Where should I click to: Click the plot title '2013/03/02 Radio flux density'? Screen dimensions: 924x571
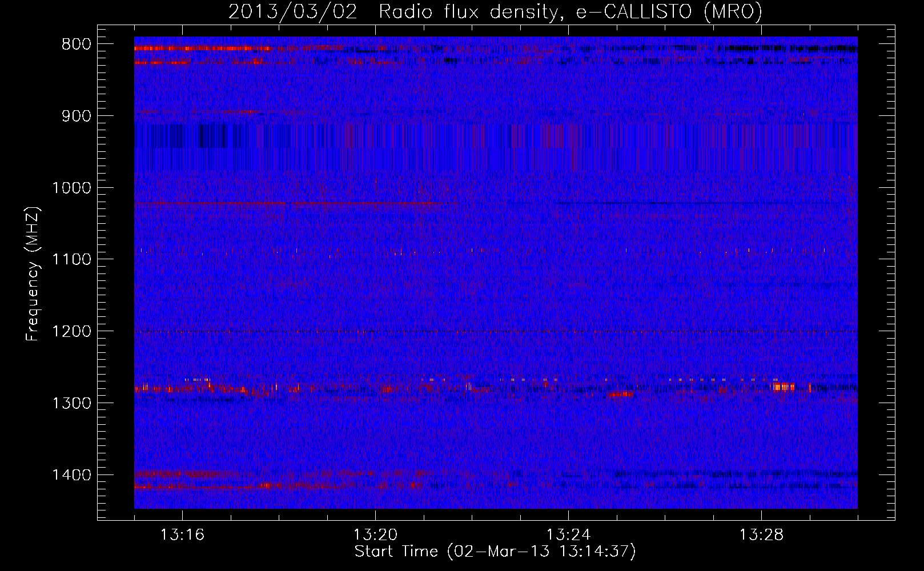495,12
